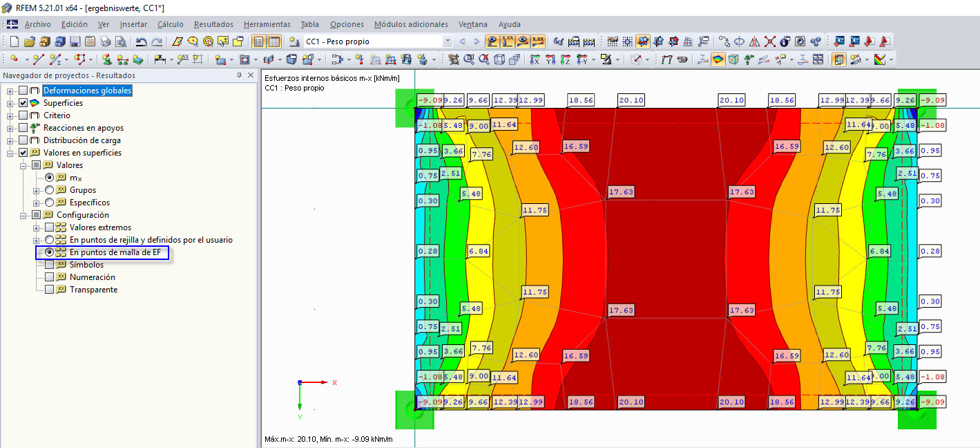Screen dimensions: 980x448
Task: Toggle the table view icon
Action: point(273,41)
